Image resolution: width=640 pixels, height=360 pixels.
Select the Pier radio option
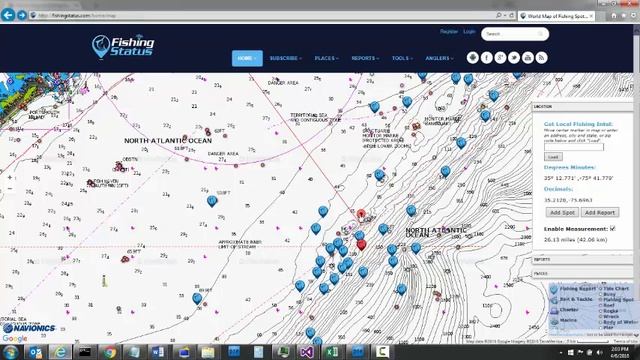coord(601,327)
